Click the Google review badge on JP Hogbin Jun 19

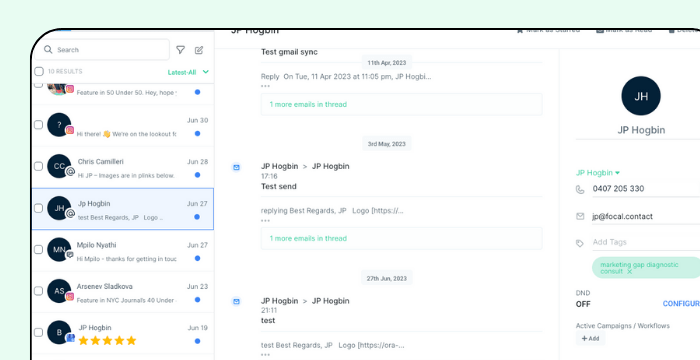coord(70,338)
